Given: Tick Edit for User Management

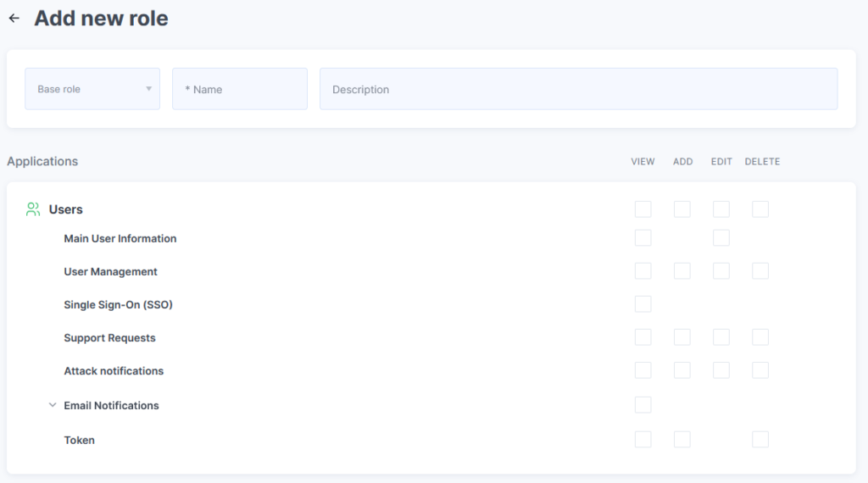Looking at the screenshot, I should 721,271.
